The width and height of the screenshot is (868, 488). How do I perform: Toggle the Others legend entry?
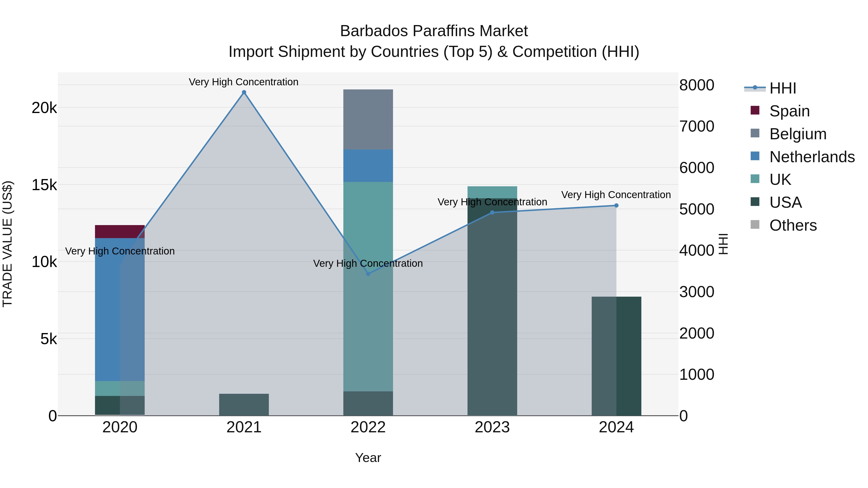pos(784,225)
